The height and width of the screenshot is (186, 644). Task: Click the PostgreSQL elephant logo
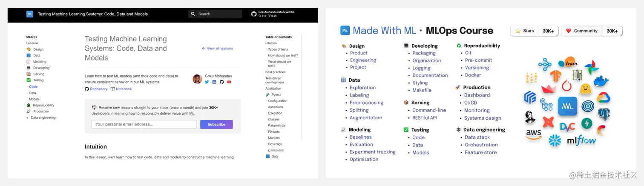point(604,114)
